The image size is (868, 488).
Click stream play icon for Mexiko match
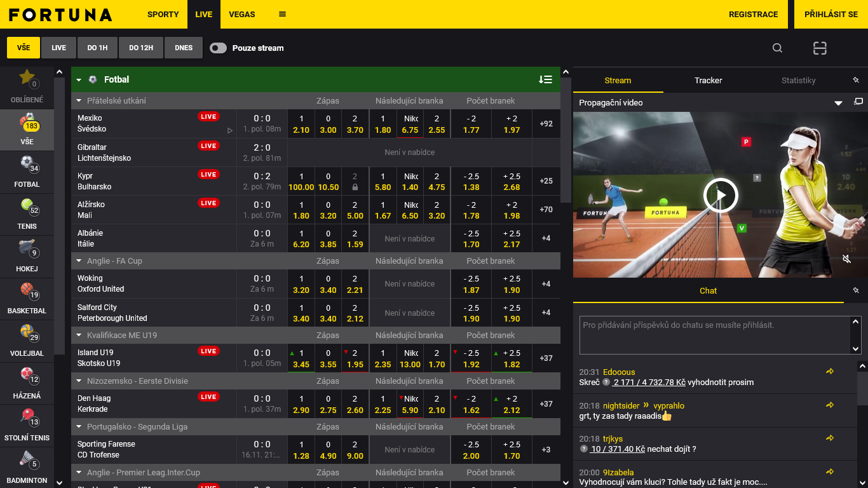[x=230, y=130]
